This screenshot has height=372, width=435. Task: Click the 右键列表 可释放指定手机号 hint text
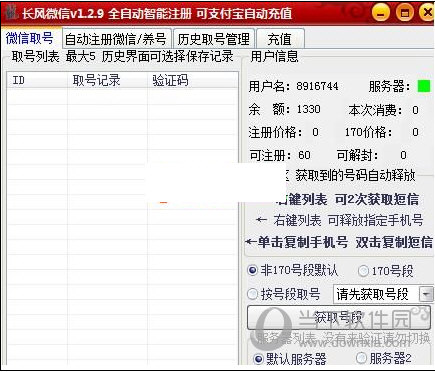click(348, 220)
